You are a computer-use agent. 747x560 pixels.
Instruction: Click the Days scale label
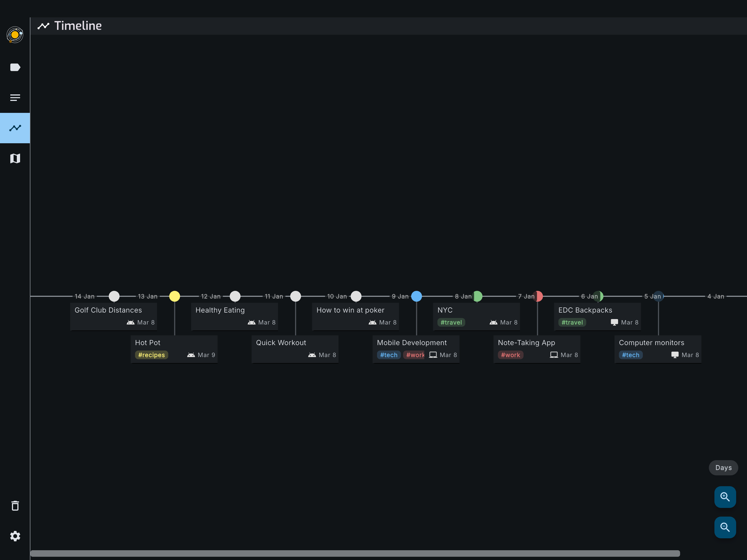pos(723,467)
